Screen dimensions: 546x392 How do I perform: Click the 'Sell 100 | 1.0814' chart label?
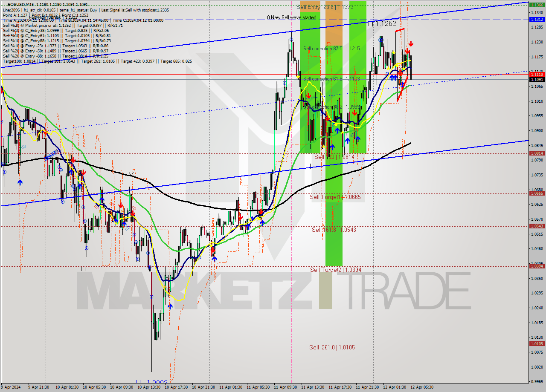click(x=334, y=157)
